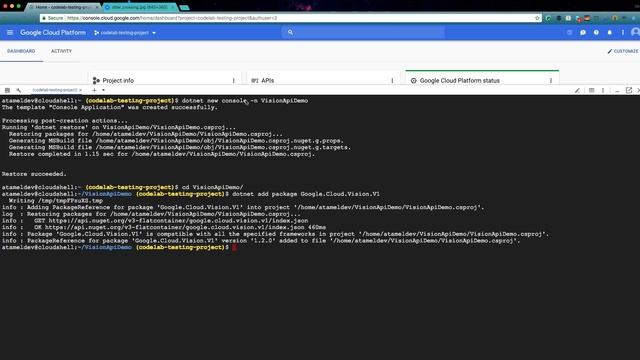Screen dimensions: 640x360
Task: Minimize the Cloud Shell panel
Action: (x=617, y=90)
